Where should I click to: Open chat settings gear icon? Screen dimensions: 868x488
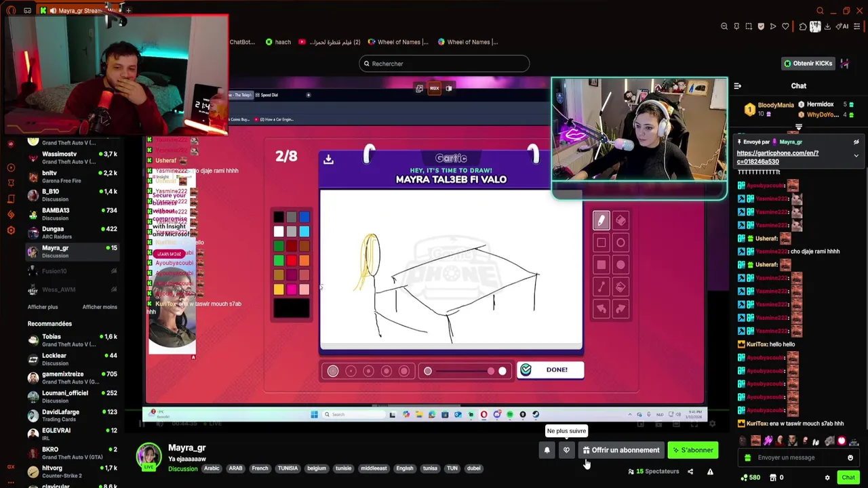[827, 478]
